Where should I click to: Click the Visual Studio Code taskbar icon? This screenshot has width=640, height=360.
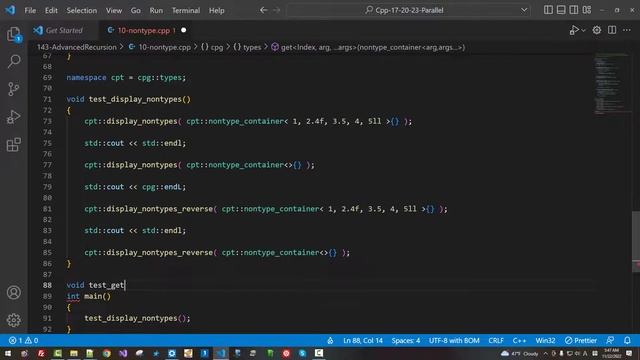click(221, 353)
